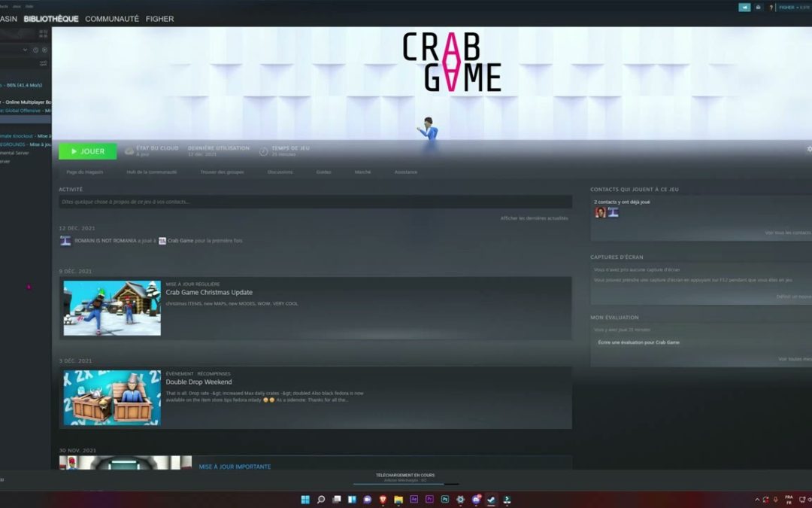The image size is (812, 508).
Task: Open the MISE À JOUR IMPORTANTE news item
Action: click(x=235, y=467)
